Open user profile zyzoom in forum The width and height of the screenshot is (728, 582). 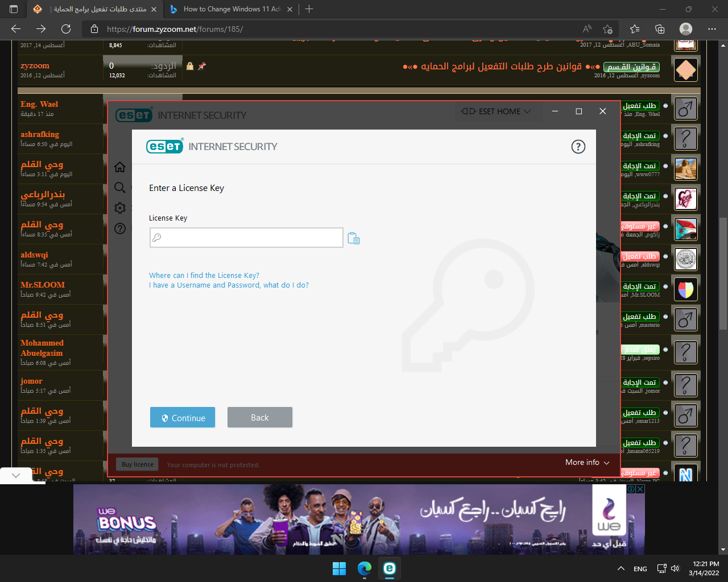pos(35,66)
